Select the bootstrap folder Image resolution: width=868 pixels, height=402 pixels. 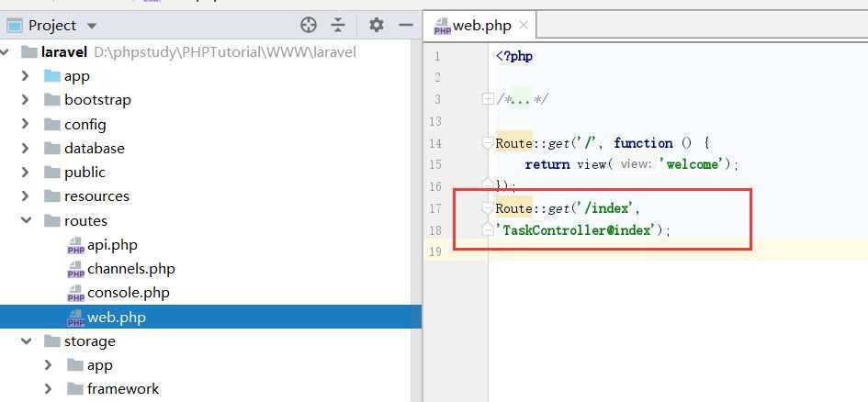[x=97, y=100]
